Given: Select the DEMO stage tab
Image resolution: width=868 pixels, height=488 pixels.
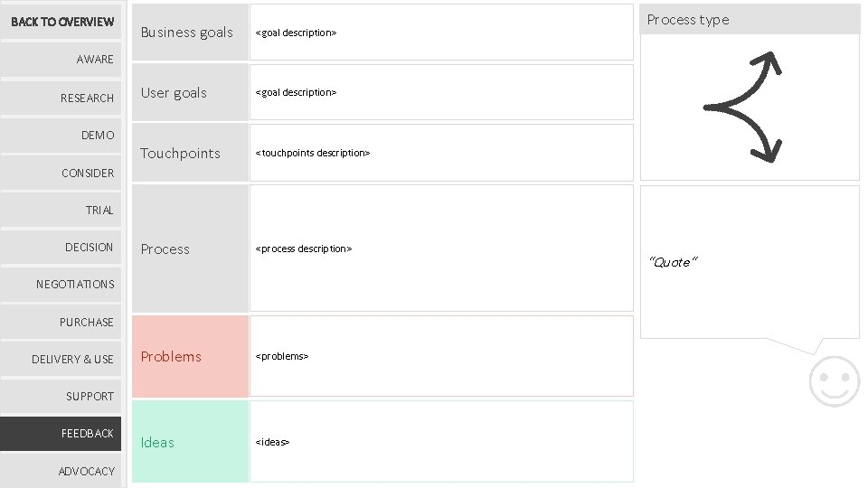Looking at the screenshot, I should click(x=61, y=135).
